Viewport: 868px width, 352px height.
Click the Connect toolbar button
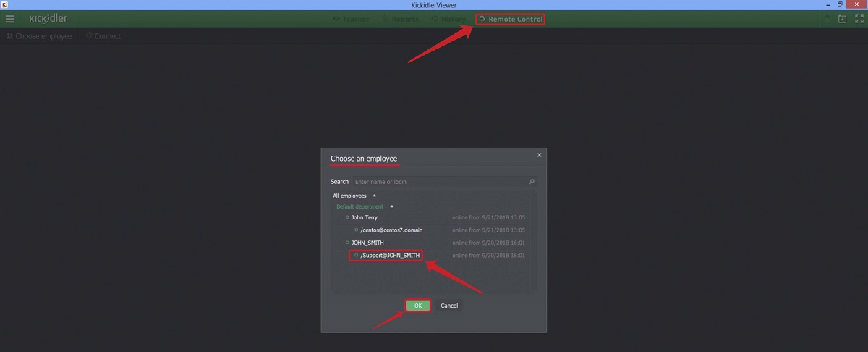pos(103,36)
